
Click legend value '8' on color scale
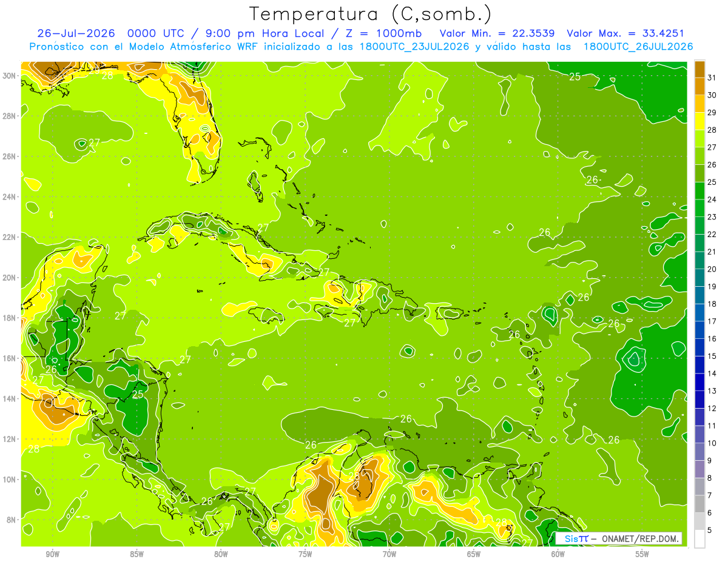710,478
